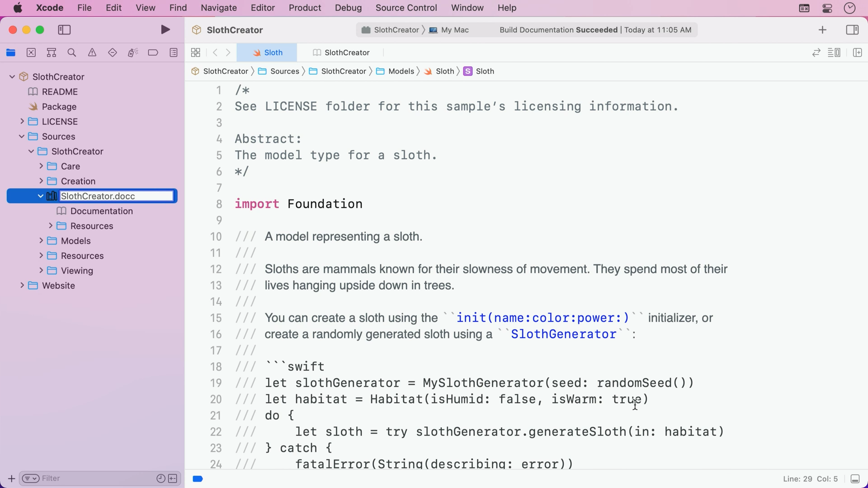Expand the Website folder
Image resolution: width=868 pixels, height=488 pixels.
click(22, 286)
